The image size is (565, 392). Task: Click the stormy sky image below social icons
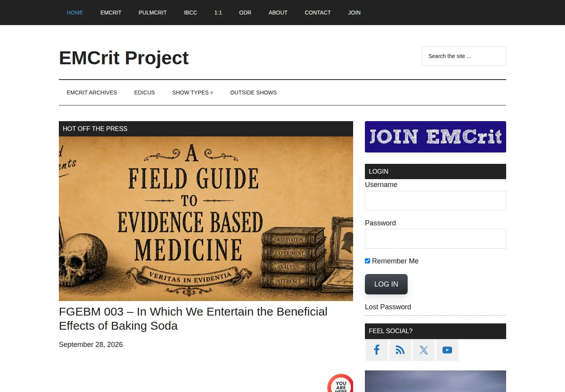point(436,381)
